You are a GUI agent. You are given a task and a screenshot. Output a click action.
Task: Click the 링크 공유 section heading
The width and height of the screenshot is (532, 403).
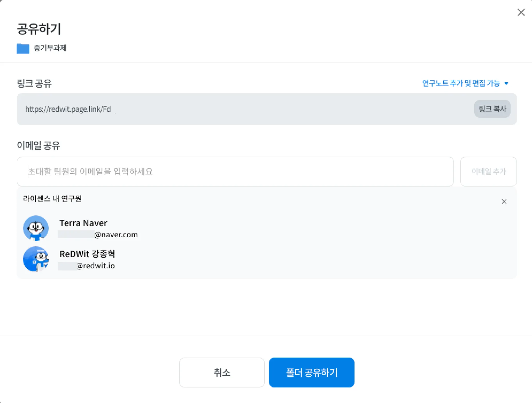coord(34,84)
